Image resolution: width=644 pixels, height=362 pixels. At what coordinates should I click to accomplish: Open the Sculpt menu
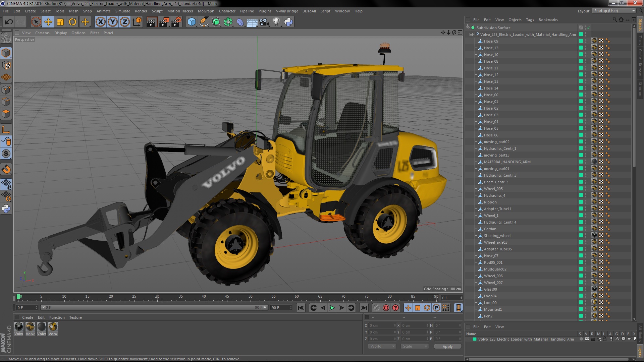tap(157, 11)
